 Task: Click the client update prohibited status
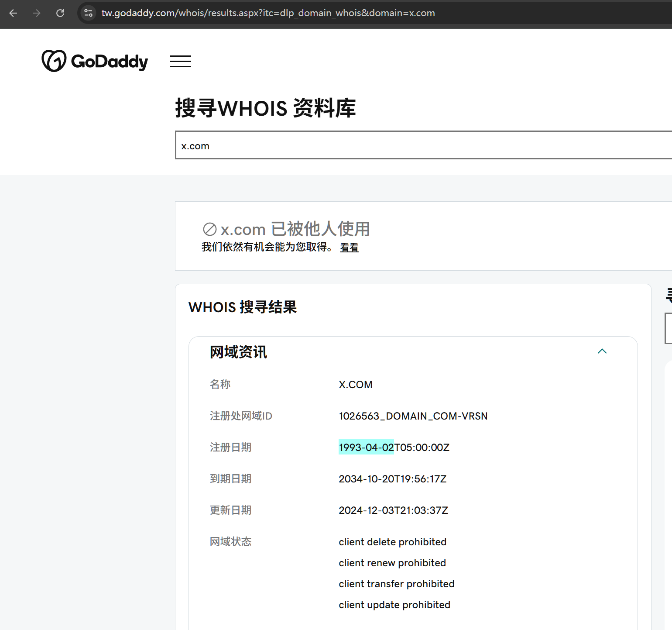[x=394, y=605]
